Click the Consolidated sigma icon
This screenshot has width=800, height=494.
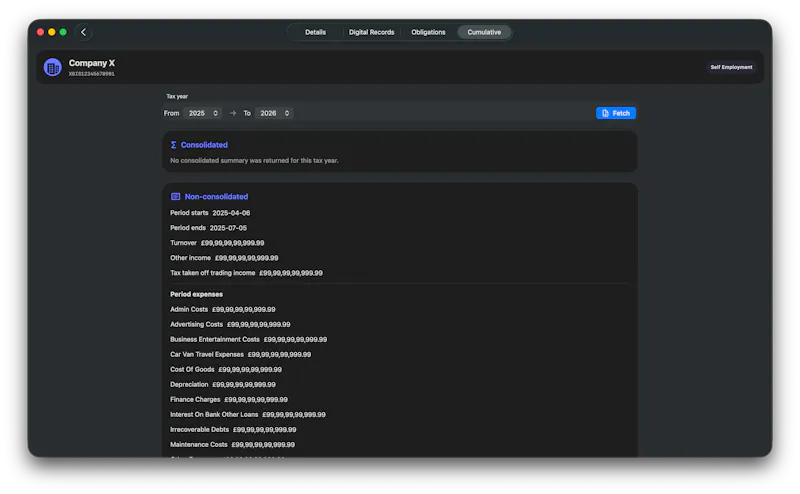pos(173,145)
